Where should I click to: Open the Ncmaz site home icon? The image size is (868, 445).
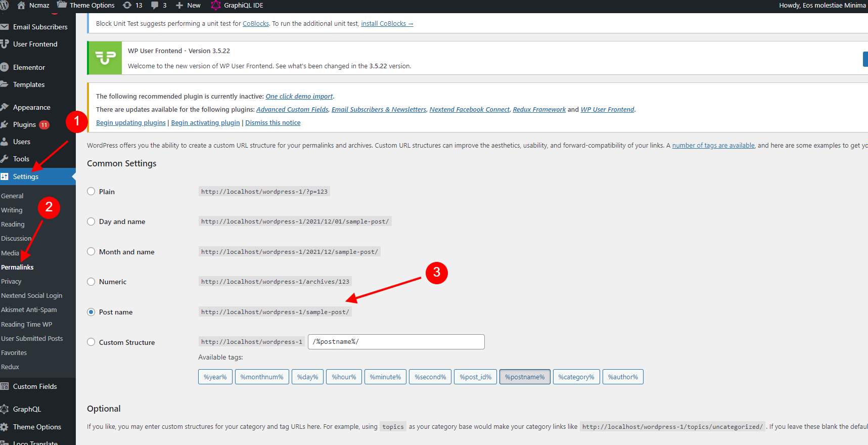(x=21, y=5)
